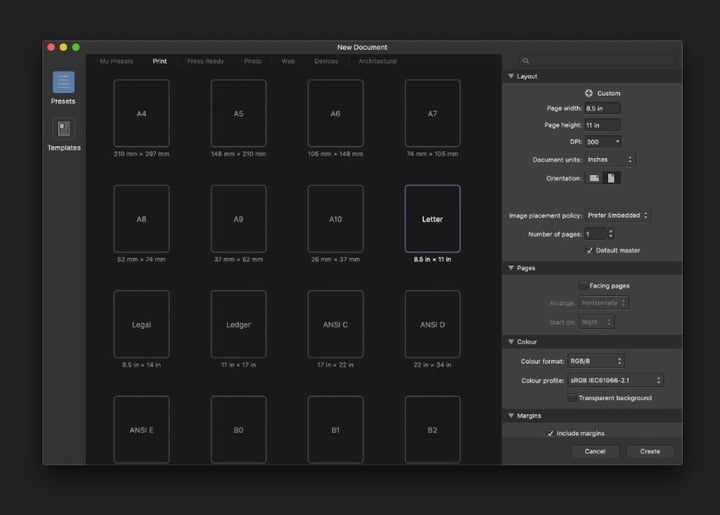Select the B0 page preset
Image resolution: width=720 pixels, height=515 pixels.
[x=238, y=430]
